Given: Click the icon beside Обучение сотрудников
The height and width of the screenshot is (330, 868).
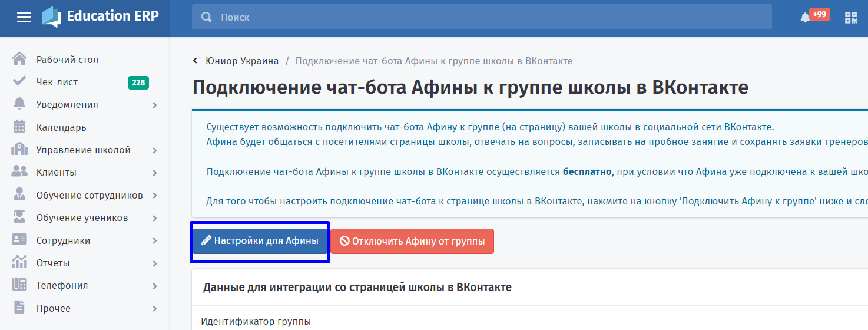Looking at the screenshot, I should [x=19, y=194].
